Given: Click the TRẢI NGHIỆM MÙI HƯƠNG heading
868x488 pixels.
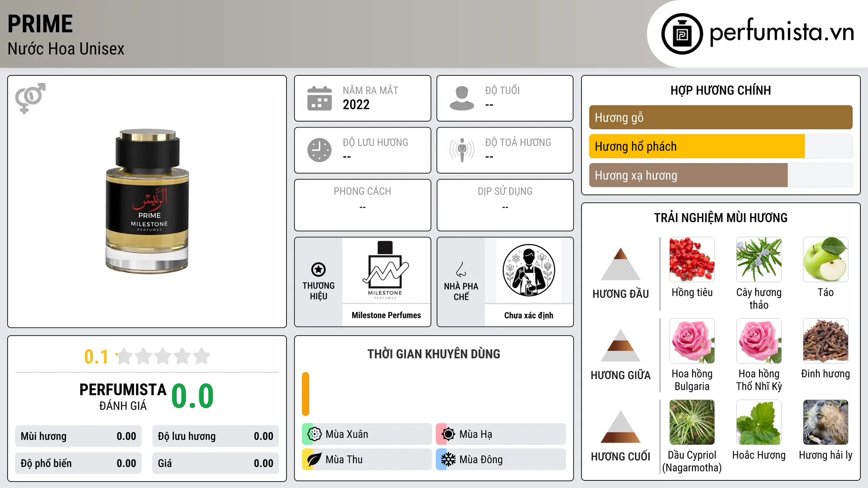Looking at the screenshot, I should point(721,218).
